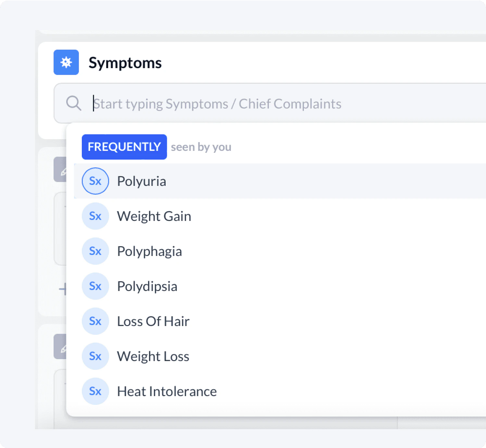The width and height of the screenshot is (486, 448).
Task: Add Loss Of Hair from suggestions
Action: (x=153, y=321)
